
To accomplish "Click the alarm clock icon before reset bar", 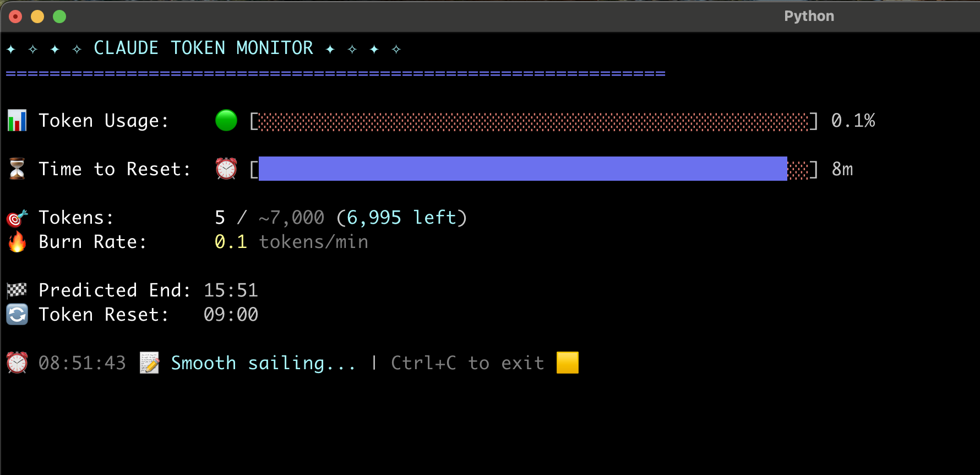I will [226, 169].
